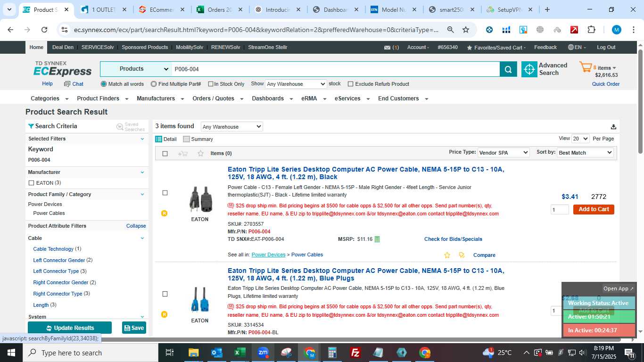Open the Show Any Warehouse stock dropdown
This screenshot has width=644, height=362.
pyautogui.click(x=296, y=84)
